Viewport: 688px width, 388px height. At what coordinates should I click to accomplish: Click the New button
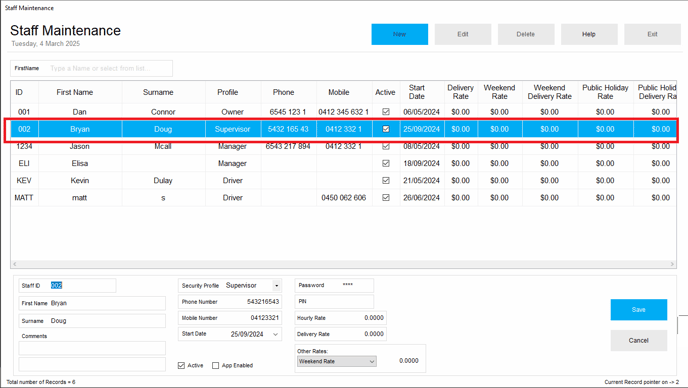(x=399, y=34)
